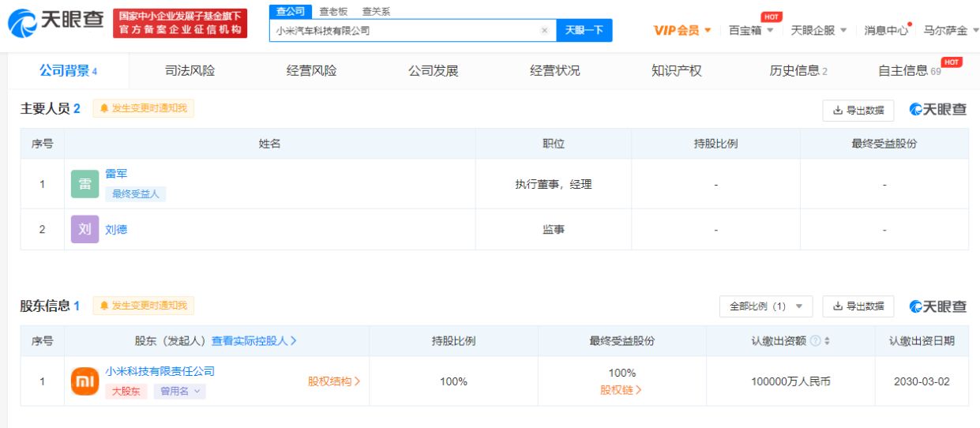Open the 全部比例 (1) filter dropdown
This screenshot has width=980, height=428.
tap(765, 306)
